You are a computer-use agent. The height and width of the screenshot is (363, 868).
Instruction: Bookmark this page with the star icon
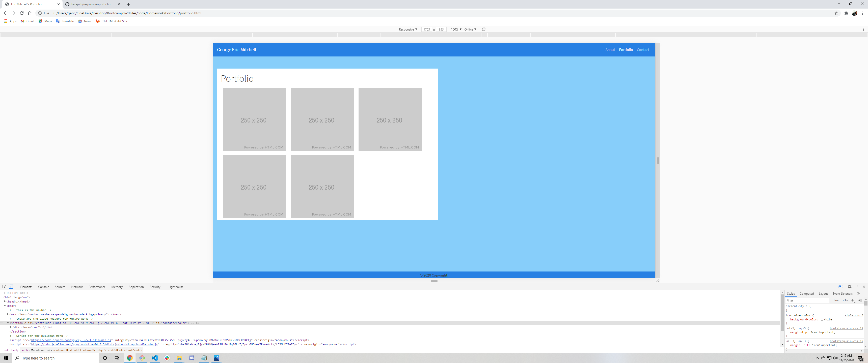click(836, 13)
